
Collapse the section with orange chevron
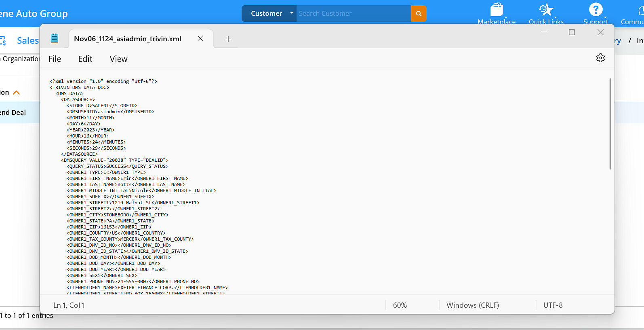click(x=16, y=93)
